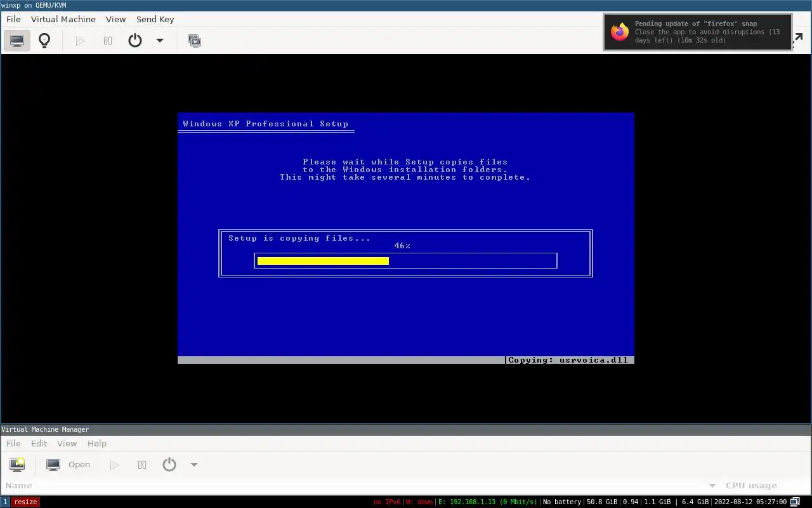Click the 46% progress text
The image size is (812, 508).
click(x=402, y=246)
